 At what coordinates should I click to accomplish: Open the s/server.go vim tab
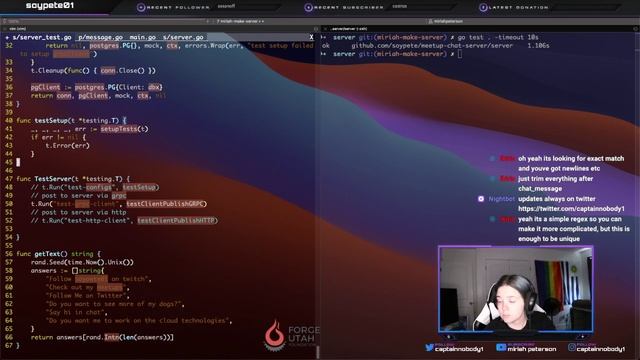coord(183,37)
